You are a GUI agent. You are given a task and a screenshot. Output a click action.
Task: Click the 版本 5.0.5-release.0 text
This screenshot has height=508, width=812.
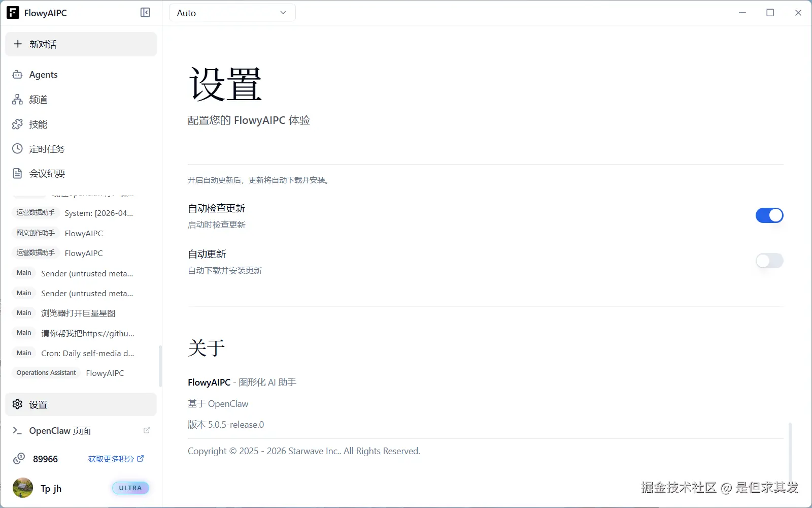click(x=226, y=425)
